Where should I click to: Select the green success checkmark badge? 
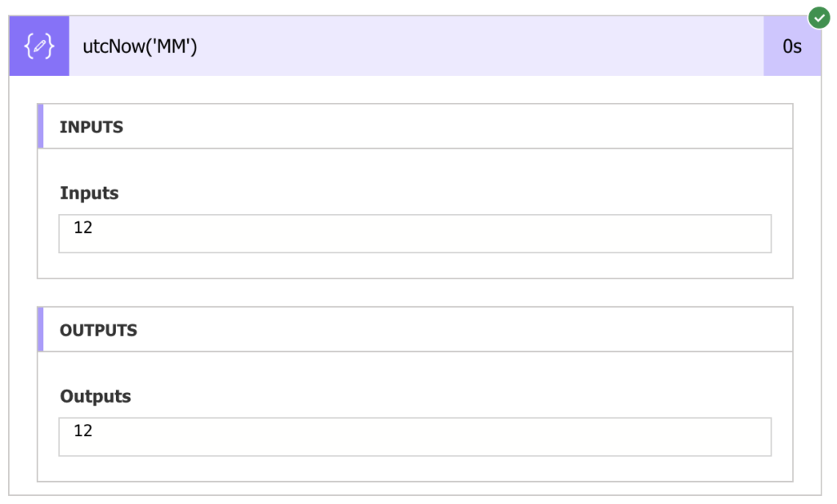818,17
